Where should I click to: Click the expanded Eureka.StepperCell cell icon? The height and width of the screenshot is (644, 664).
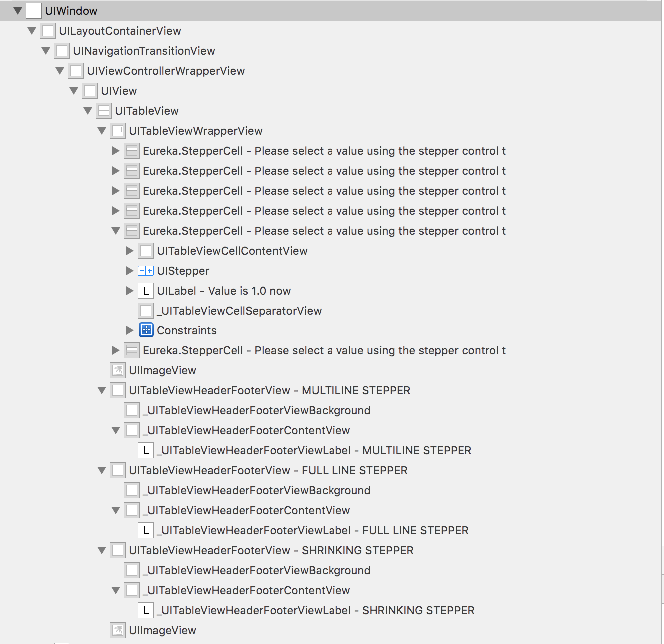(131, 231)
